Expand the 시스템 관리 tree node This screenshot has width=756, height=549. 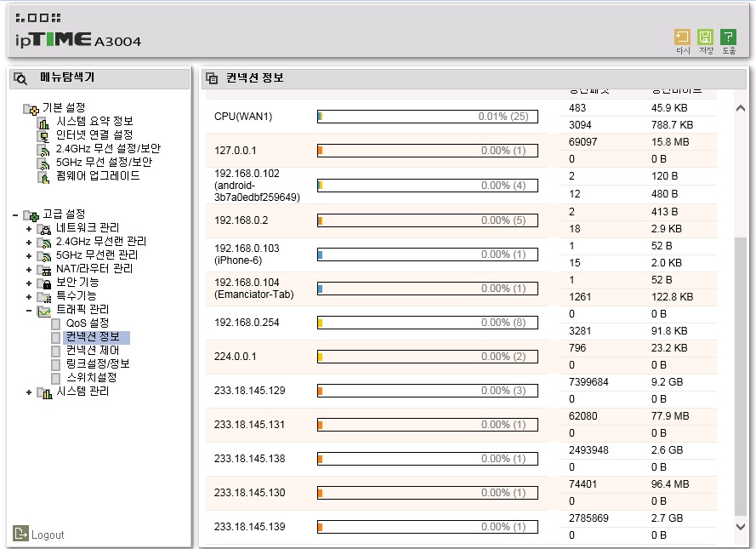pos(29,392)
